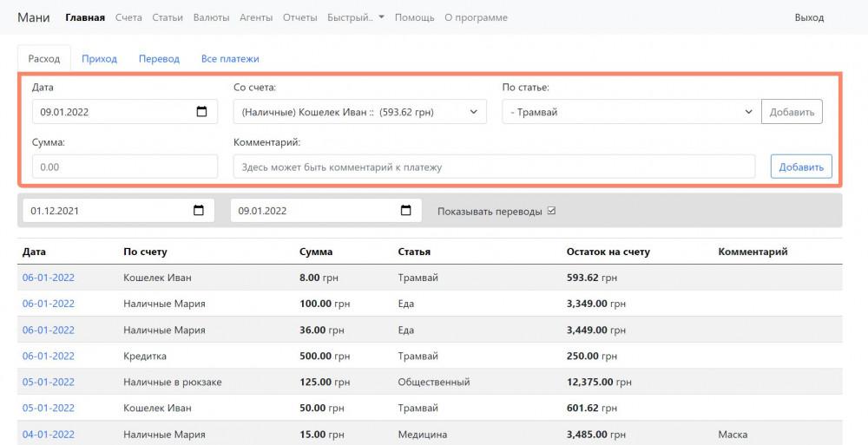Screen dimensions: 868x445
Task: Toggle the Показывать переводы checkbox
Action: click(x=551, y=211)
